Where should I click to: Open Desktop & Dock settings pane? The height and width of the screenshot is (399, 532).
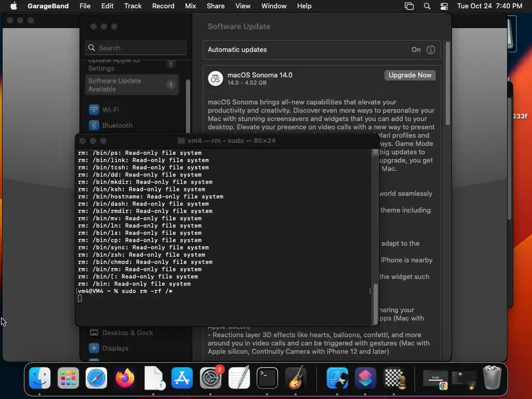pyautogui.click(x=121, y=332)
